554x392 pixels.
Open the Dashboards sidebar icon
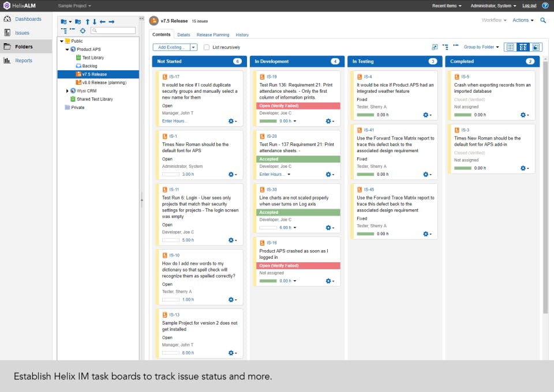coord(7,19)
